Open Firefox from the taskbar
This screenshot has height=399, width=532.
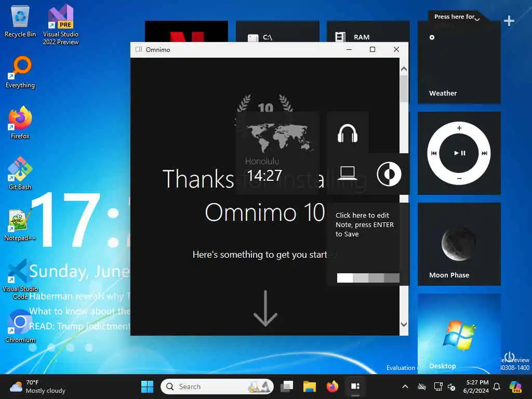[332, 387]
